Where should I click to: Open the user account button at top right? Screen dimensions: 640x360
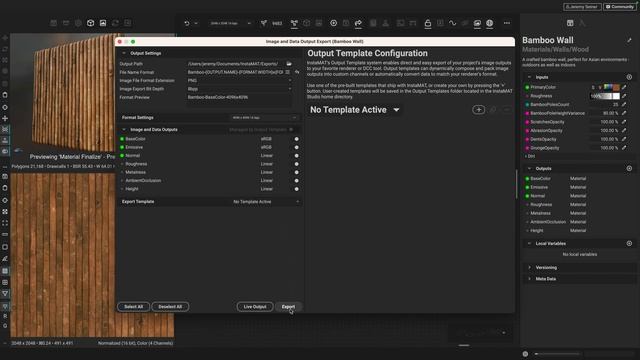pyautogui.click(x=582, y=7)
